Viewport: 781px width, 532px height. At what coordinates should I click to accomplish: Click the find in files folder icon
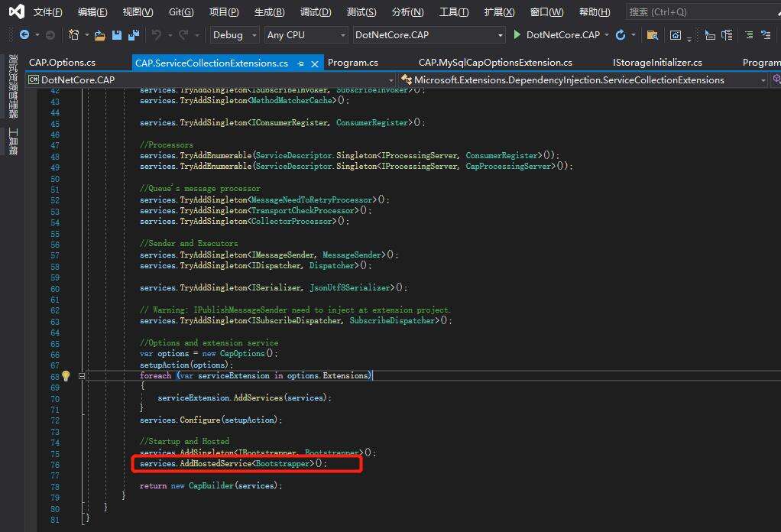[x=652, y=35]
